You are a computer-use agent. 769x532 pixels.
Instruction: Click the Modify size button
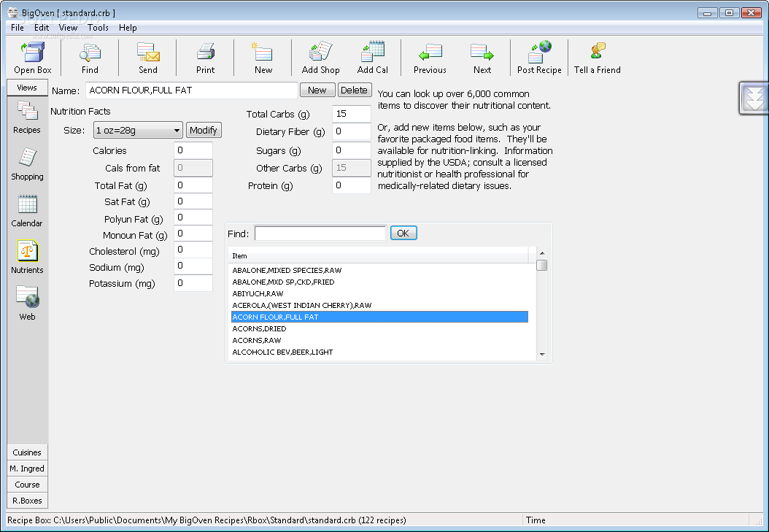point(204,130)
